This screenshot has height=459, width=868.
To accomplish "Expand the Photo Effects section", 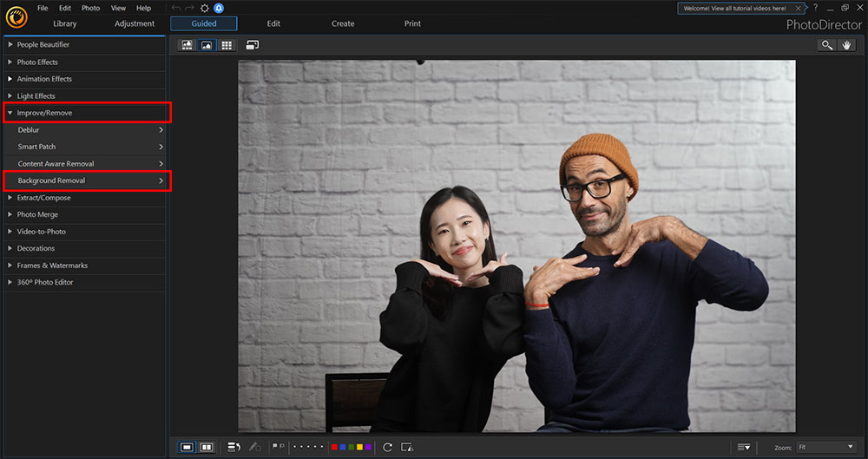I will (x=85, y=62).
